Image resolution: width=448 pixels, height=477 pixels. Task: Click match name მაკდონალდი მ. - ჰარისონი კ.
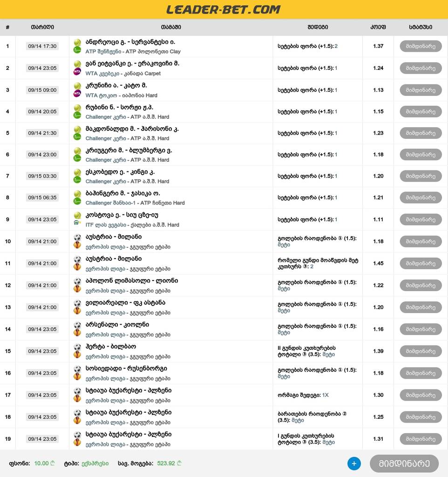tap(132, 129)
